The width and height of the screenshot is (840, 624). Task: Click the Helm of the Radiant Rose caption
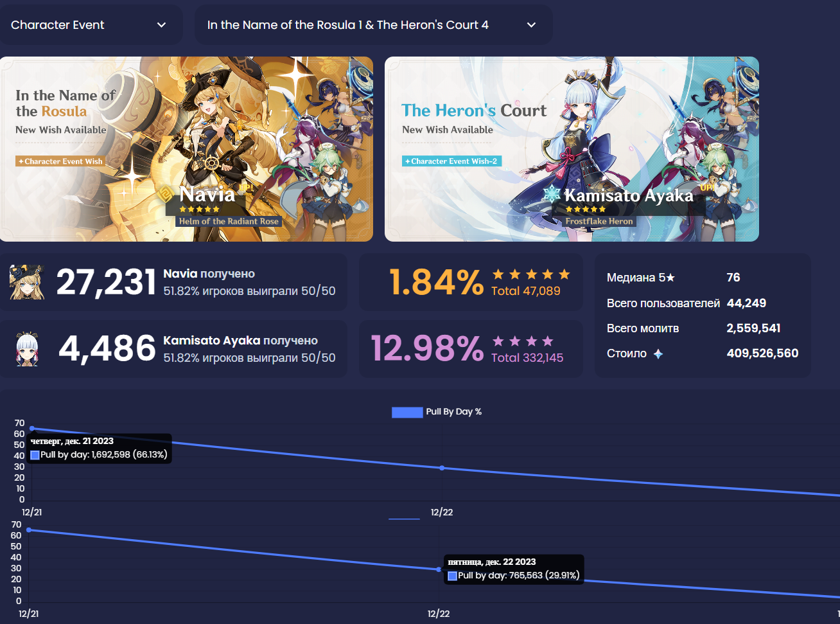click(x=229, y=221)
